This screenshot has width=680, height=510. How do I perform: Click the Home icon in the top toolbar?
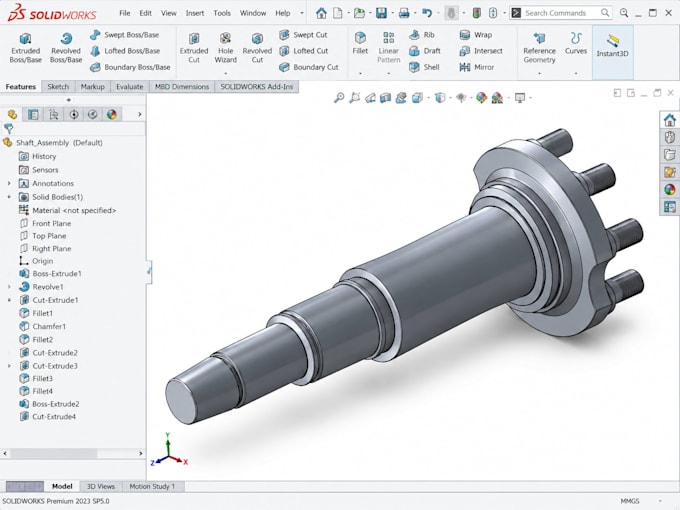(x=321, y=13)
